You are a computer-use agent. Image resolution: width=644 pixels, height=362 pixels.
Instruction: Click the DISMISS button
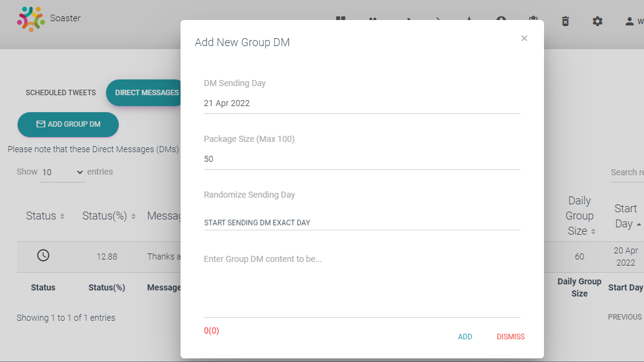point(511,337)
